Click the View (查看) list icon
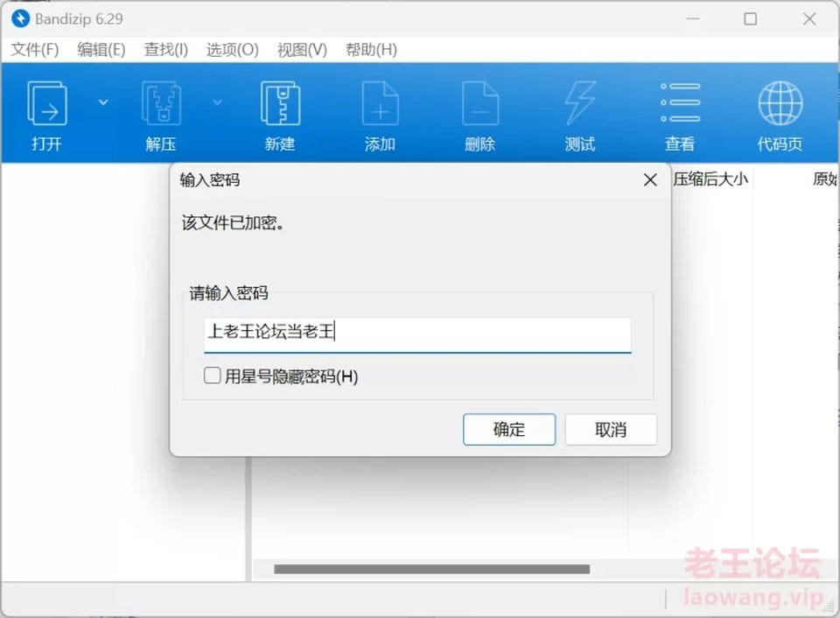840x618 pixels. [x=681, y=102]
